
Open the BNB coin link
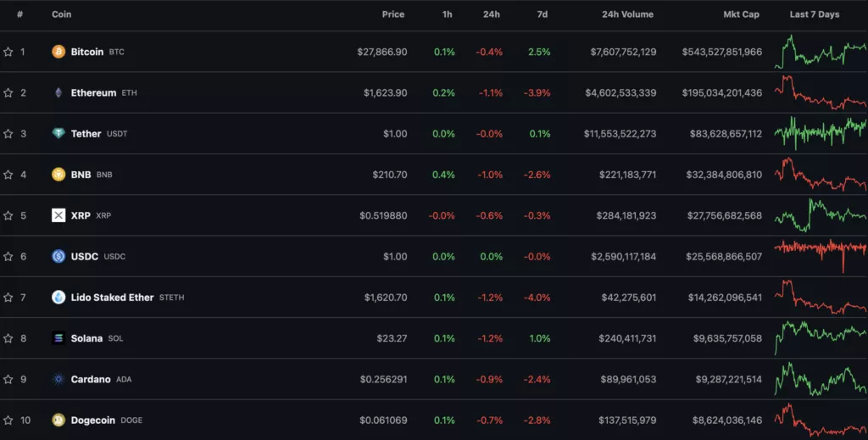[81, 175]
